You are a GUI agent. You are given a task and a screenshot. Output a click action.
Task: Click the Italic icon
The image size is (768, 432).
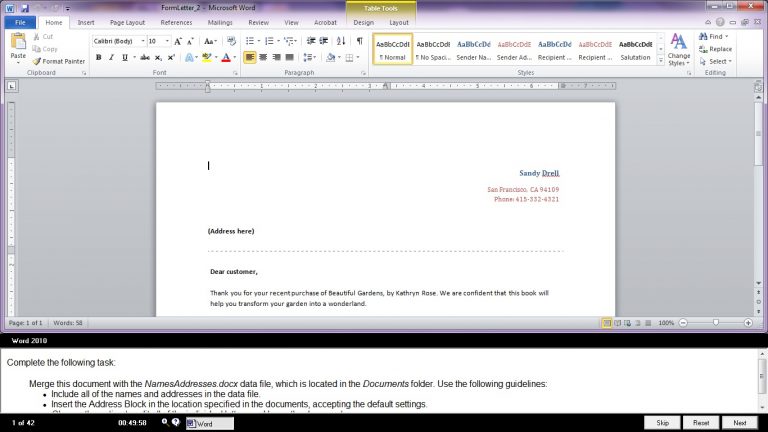coord(112,58)
